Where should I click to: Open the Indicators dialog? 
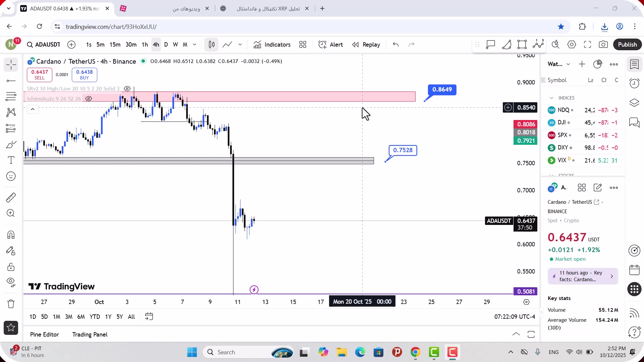click(x=272, y=45)
